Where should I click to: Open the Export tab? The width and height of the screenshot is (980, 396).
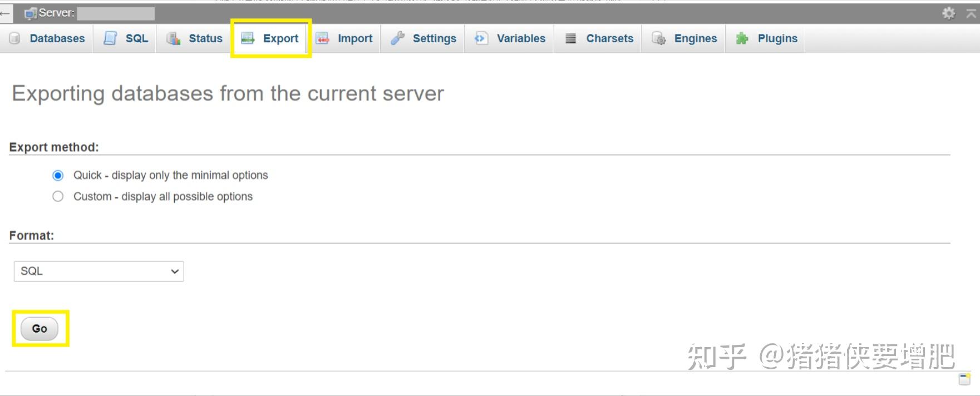point(270,38)
